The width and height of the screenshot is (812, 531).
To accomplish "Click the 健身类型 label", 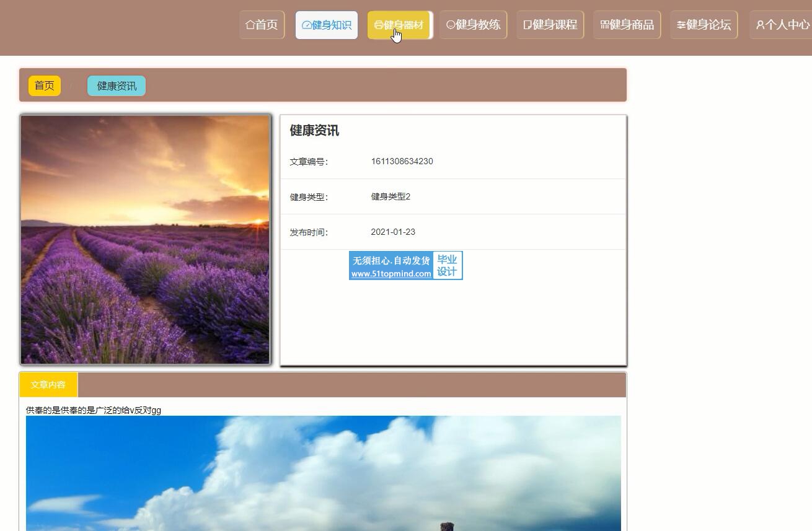I will [309, 197].
